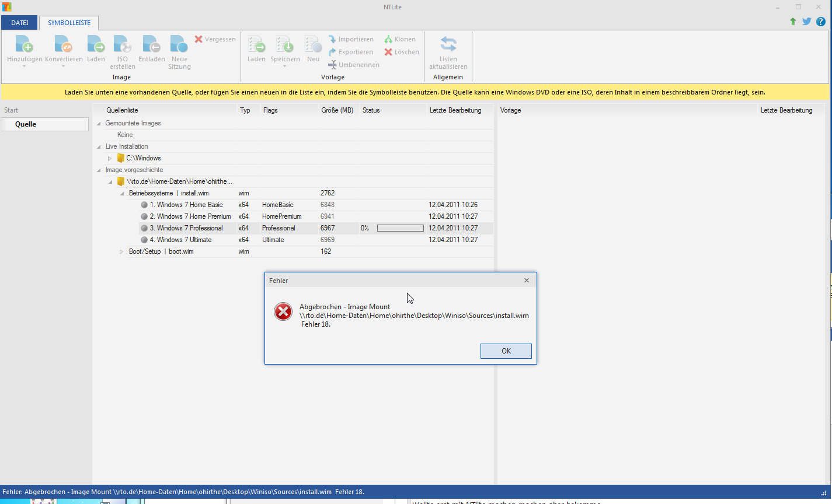Click the Laden image icon in Image group
The width and height of the screenshot is (832, 504).
point(96,44)
